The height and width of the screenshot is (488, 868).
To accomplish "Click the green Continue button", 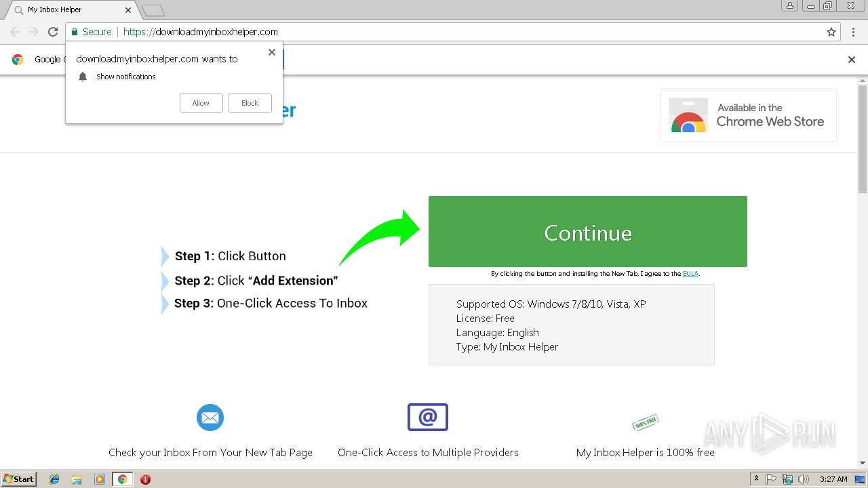I will tap(588, 232).
